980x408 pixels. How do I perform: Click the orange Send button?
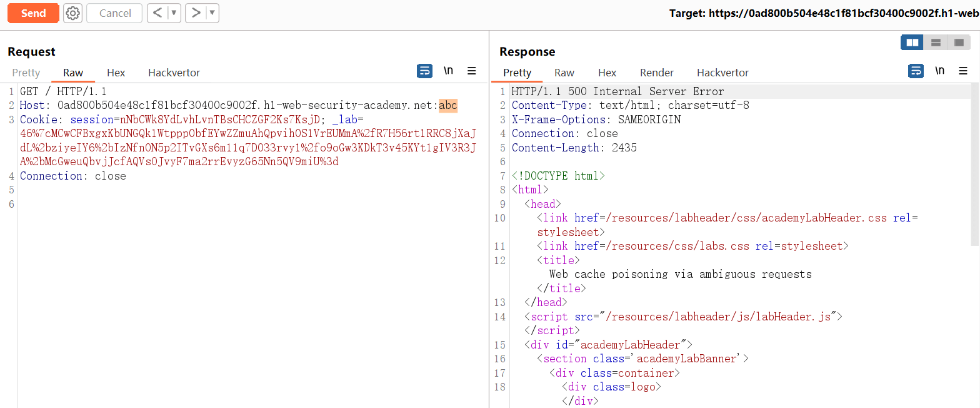[33, 13]
